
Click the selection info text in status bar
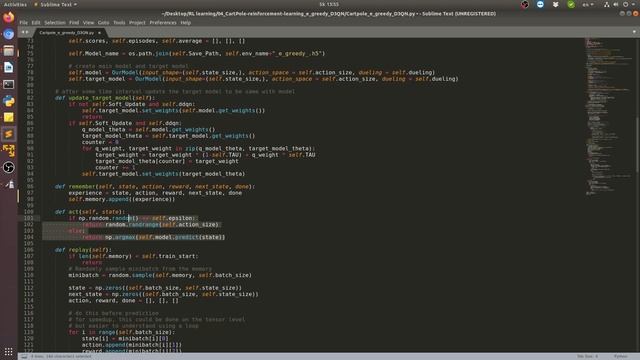61,356
